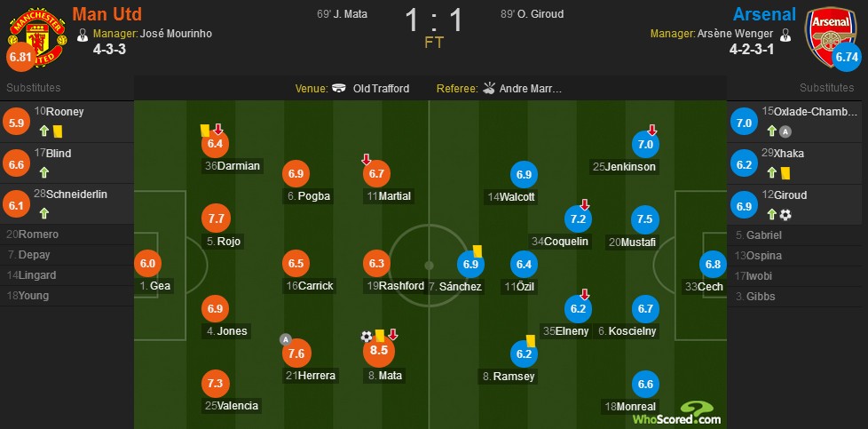The width and height of the screenshot is (868, 429).
Task: Click Giroud's goal icon in substitutes
Action: click(785, 215)
